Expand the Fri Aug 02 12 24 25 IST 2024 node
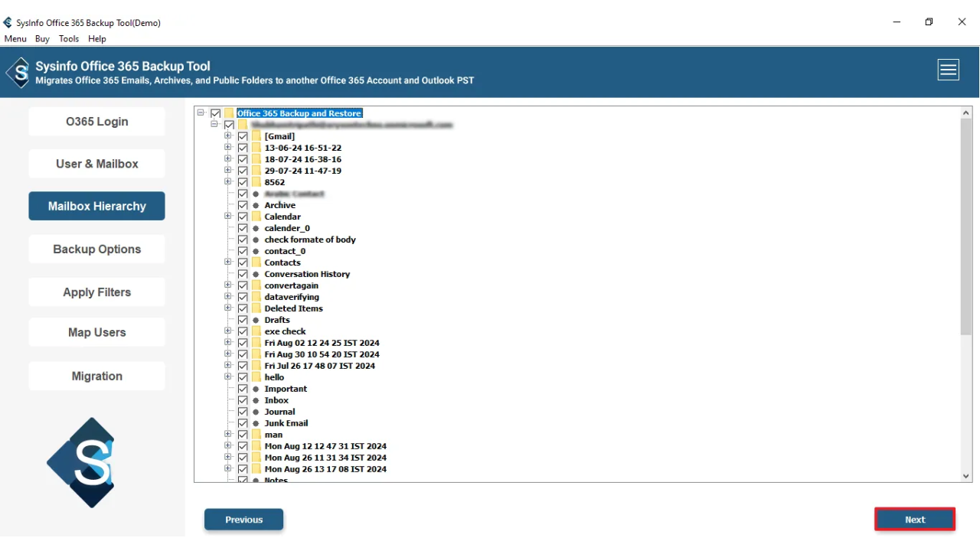The width and height of the screenshot is (980, 551). pos(228,342)
